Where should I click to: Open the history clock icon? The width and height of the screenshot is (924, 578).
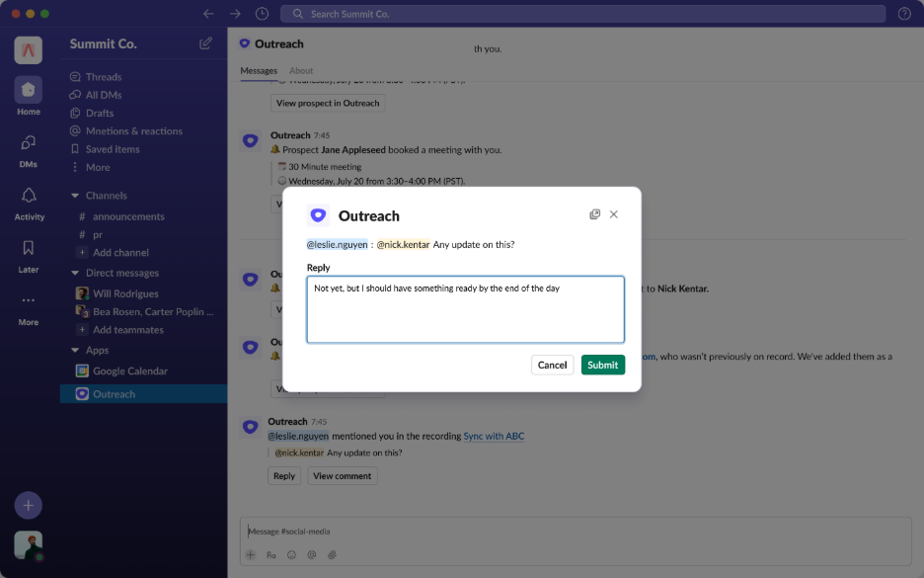tap(263, 14)
